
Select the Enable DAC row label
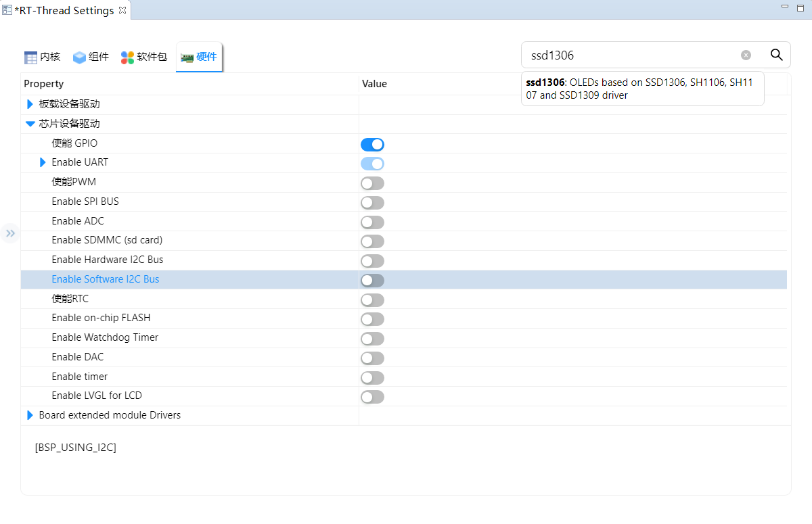click(78, 357)
